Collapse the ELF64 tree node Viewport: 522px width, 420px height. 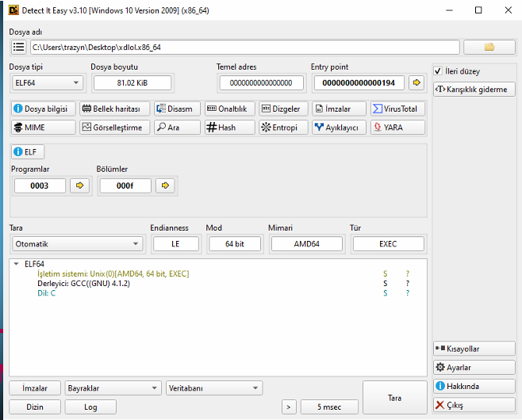(17, 264)
